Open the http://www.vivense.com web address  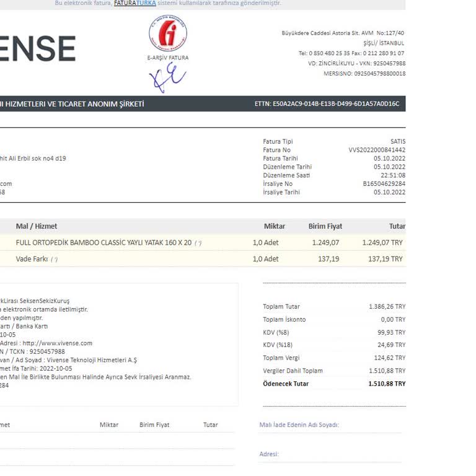coord(58,343)
